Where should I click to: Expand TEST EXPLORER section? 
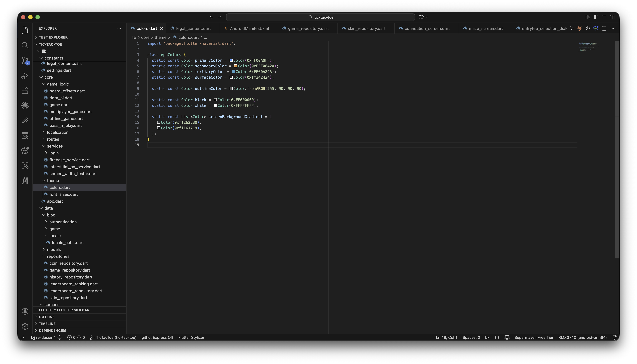pyautogui.click(x=79, y=37)
